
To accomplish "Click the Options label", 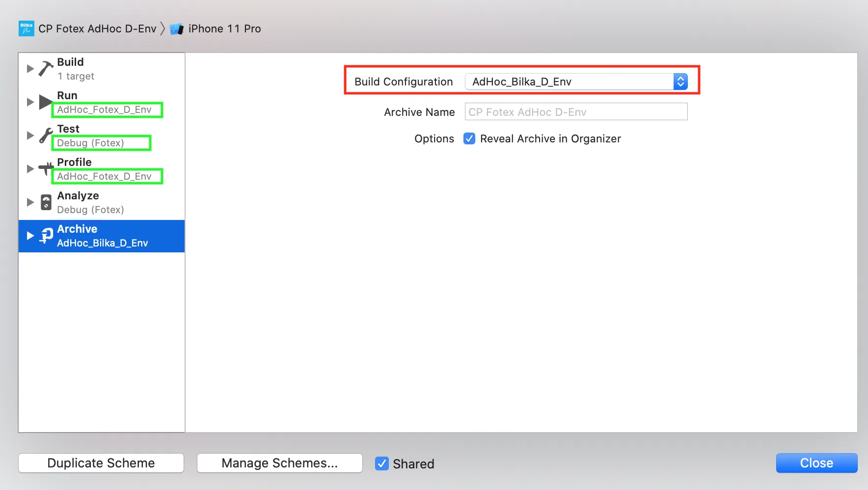I will pyautogui.click(x=434, y=138).
